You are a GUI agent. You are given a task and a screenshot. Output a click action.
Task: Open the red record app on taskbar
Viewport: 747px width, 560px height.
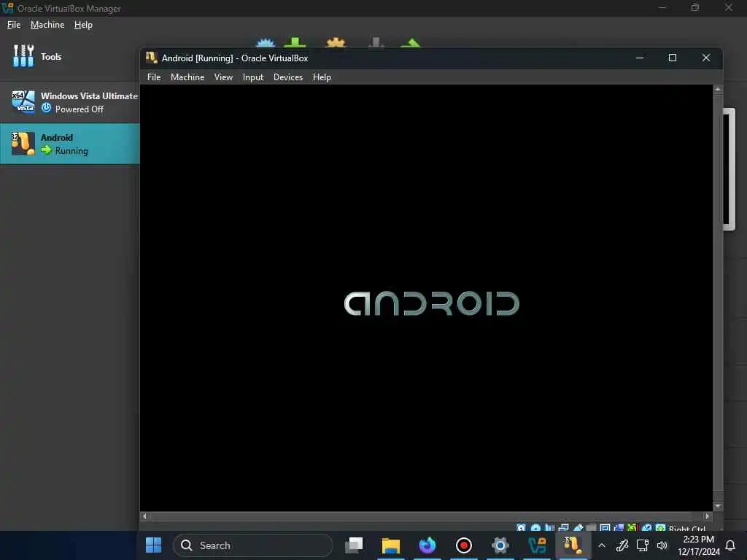point(463,545)
